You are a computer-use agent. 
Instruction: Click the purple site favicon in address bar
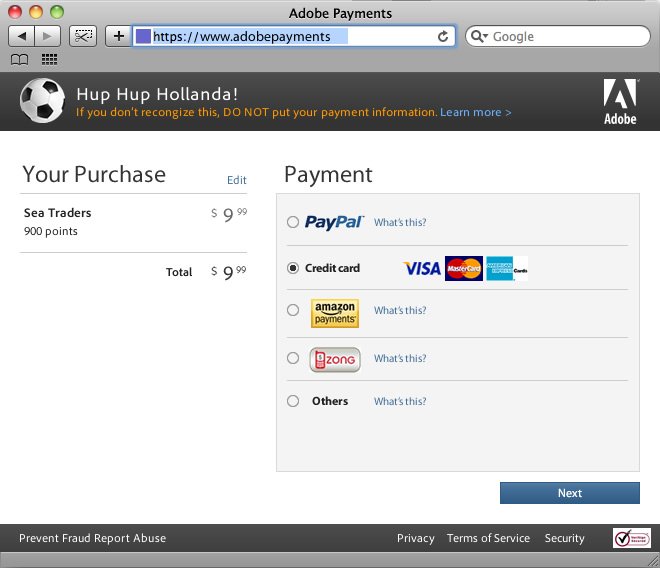(x=143, y=36)
